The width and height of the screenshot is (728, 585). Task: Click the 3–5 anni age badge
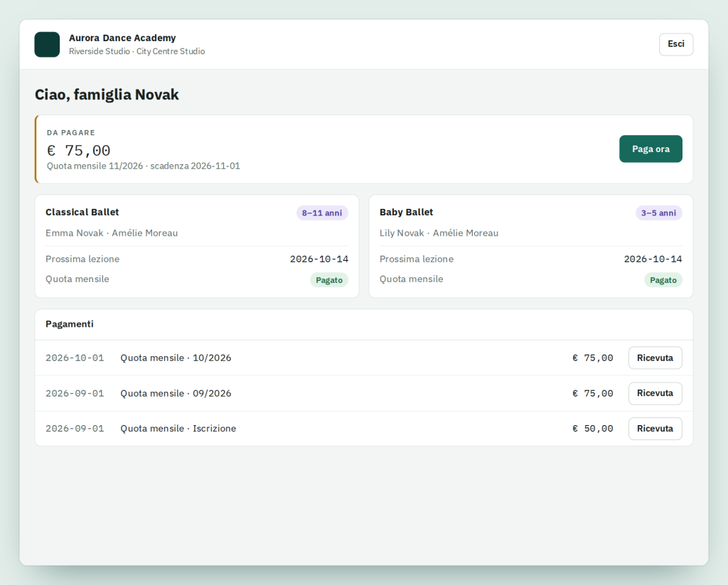tap(658, 213)
